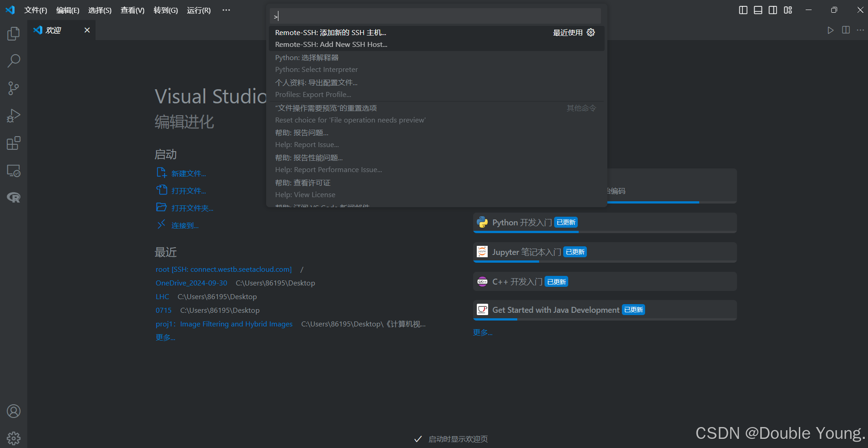Viewport: 868px width, 448px height.
Task: Open the R extension view
Action: tap(14, 198)
